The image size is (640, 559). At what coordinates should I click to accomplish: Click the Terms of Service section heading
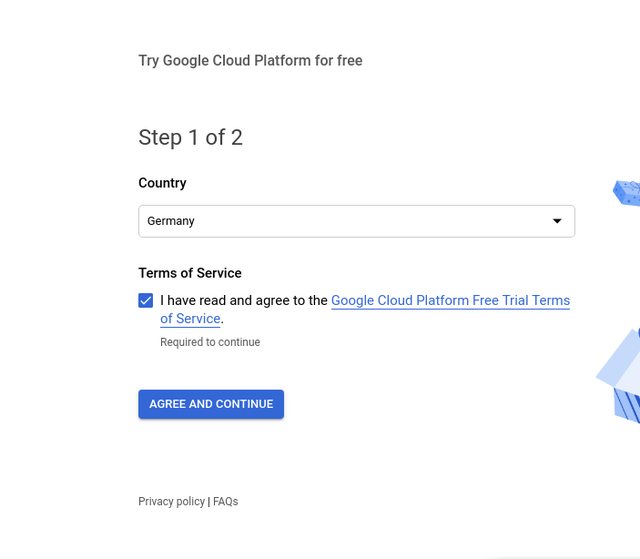(x=190, y=273)
